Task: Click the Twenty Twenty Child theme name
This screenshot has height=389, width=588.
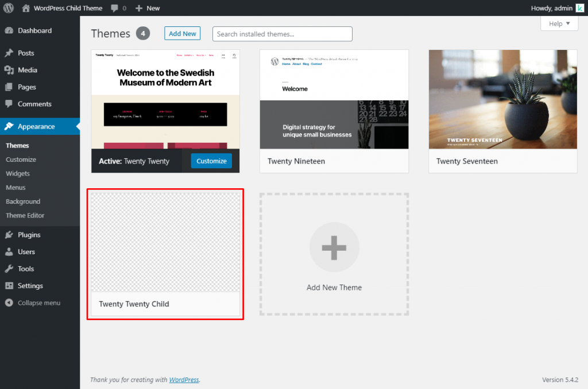Action: click(134, 304)
